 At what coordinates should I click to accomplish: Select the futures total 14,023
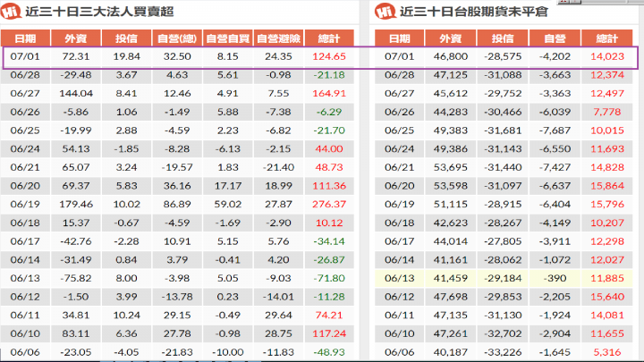pyautogui.click(x=607, y=56)
